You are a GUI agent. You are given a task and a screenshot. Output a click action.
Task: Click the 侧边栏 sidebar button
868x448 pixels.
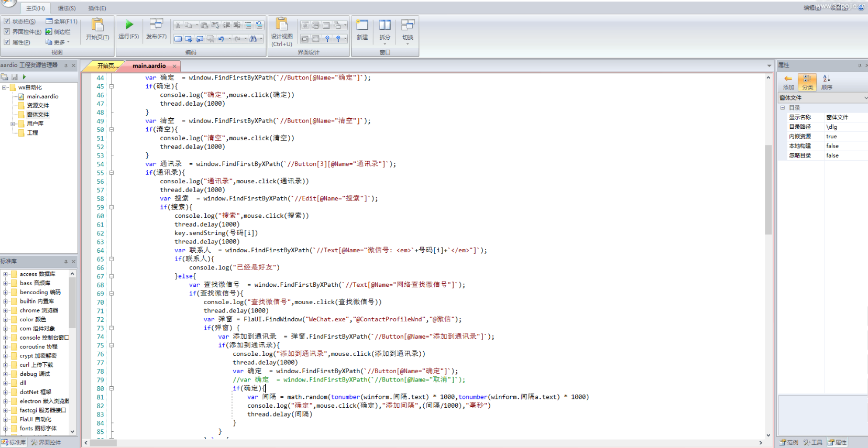58,32
